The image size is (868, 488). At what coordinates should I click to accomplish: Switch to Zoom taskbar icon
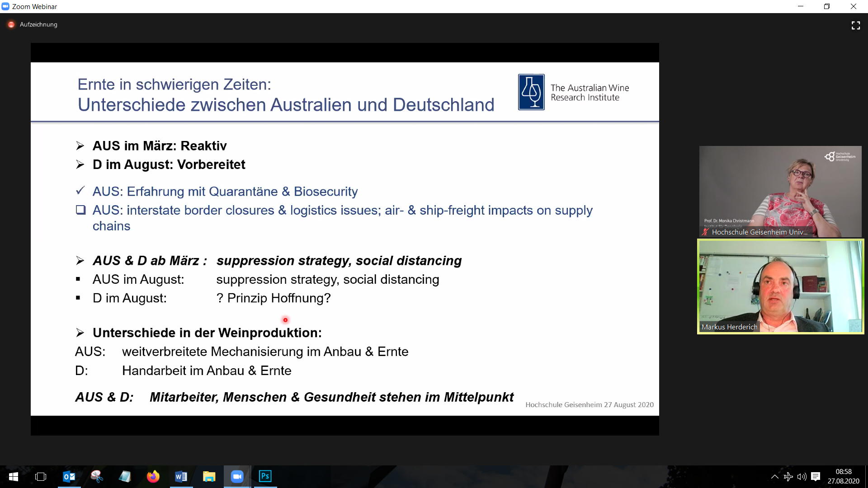[237, 477]
